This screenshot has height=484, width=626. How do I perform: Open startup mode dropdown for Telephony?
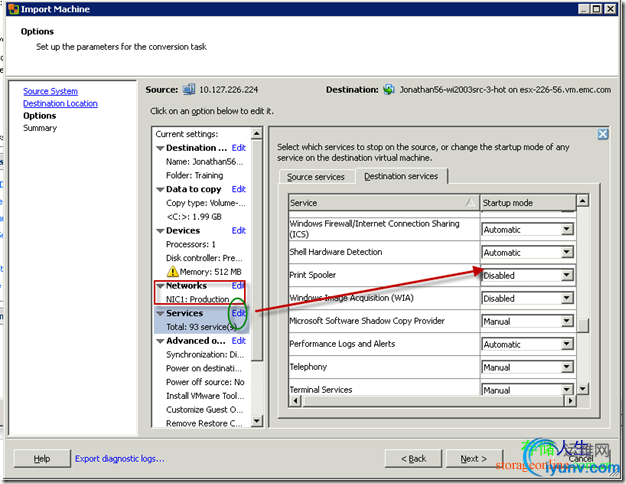[x=567, y=367]
